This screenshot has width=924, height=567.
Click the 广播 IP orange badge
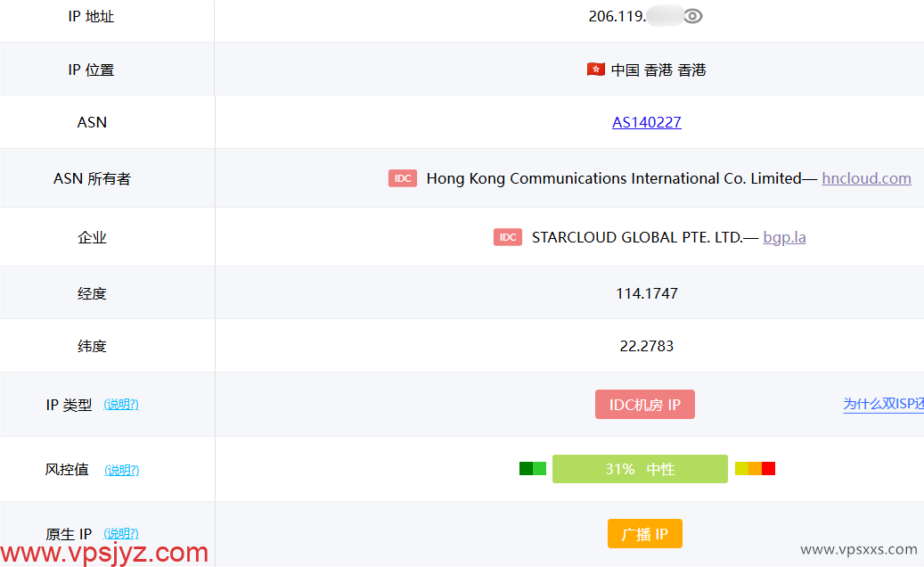click(x=644, y=533)
